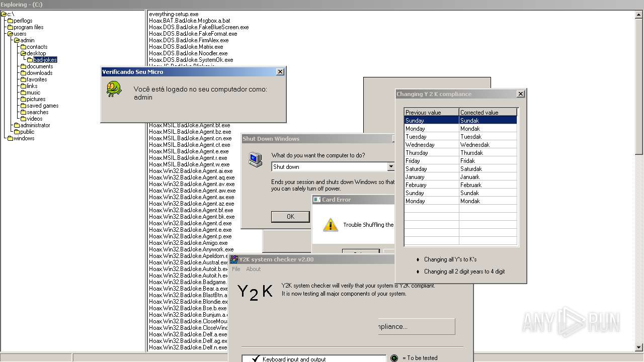The width and height of the screenshot is (644, 362).
Task: Select the documents folder icon
Action: [24, 66]
